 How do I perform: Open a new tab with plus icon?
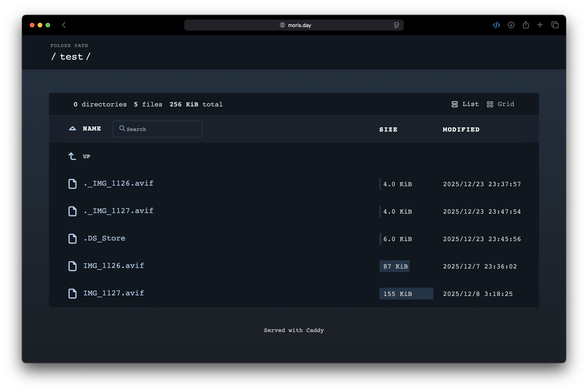coord(540,25)
